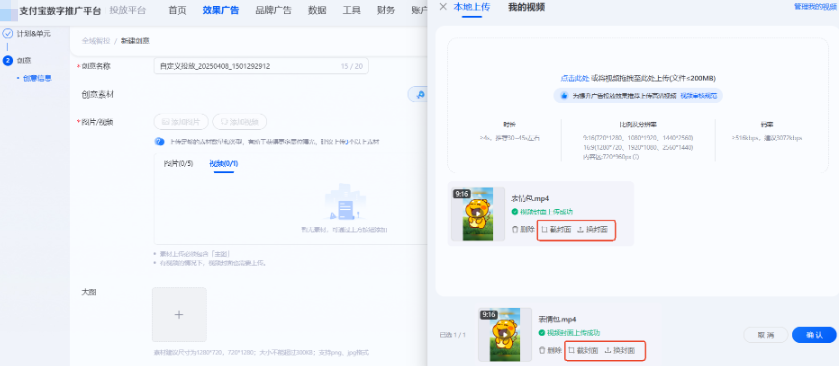The image size is (839, 366).
Task: Click the 视频封面上传成功 status in the 已选 bar
Action: pos(573,333)
